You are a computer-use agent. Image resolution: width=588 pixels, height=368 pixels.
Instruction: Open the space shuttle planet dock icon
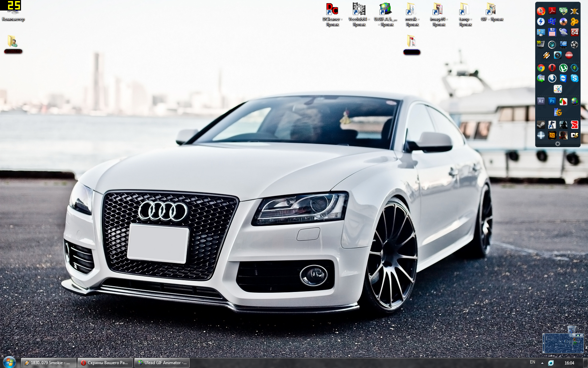pos(563,32)
